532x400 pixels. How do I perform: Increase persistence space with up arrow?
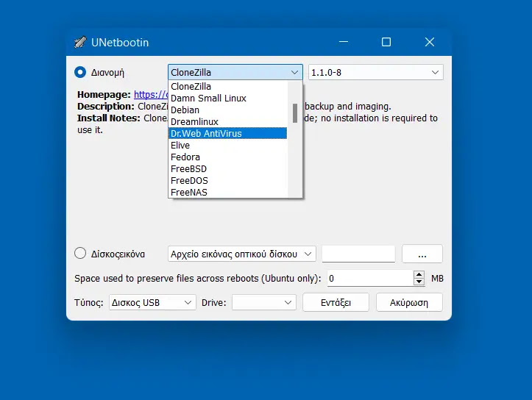click(419, 275)
